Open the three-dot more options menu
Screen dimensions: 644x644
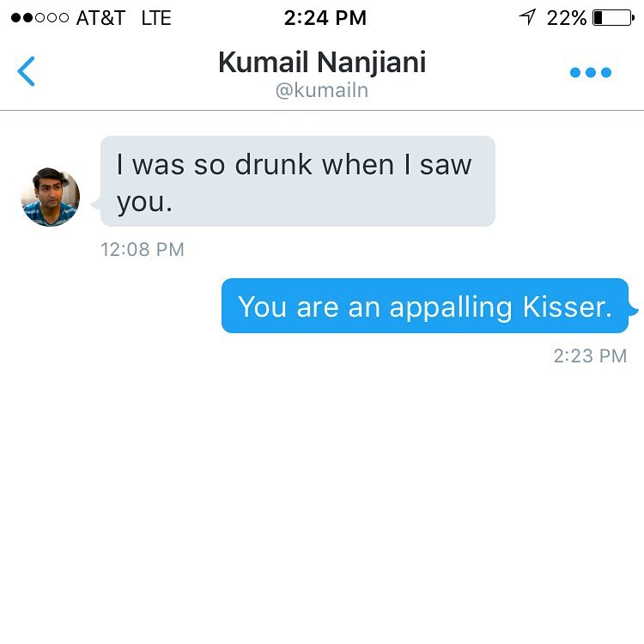pos(591,72)
